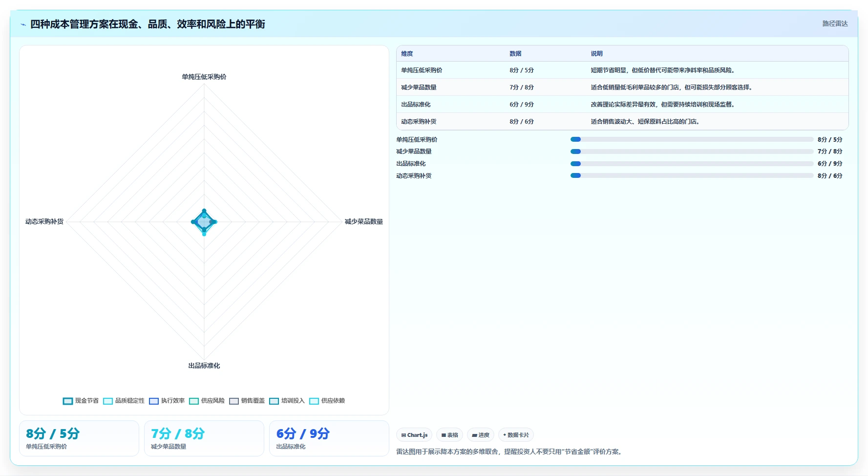868x476 pixels.
Task: Click the description starting 适合低销量低毛利菜品
Action: (x=673, y=87)
